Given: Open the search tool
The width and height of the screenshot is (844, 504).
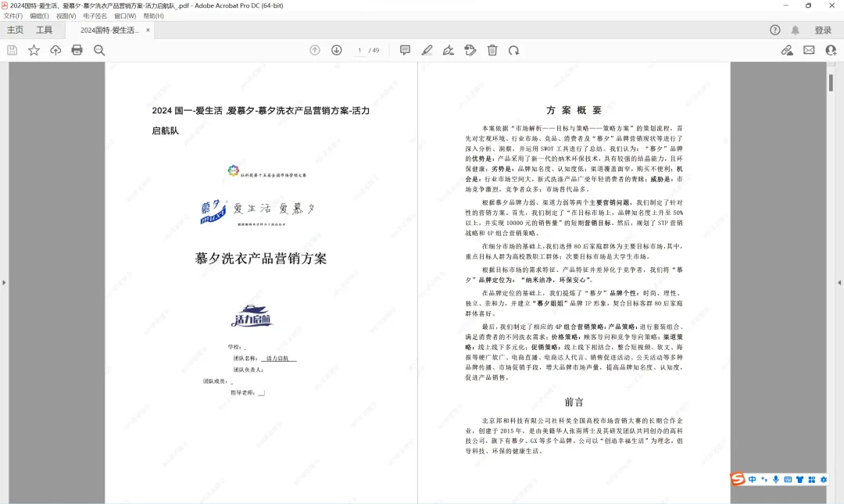Looking at the screenshot, I should click(x=98, y=50).
